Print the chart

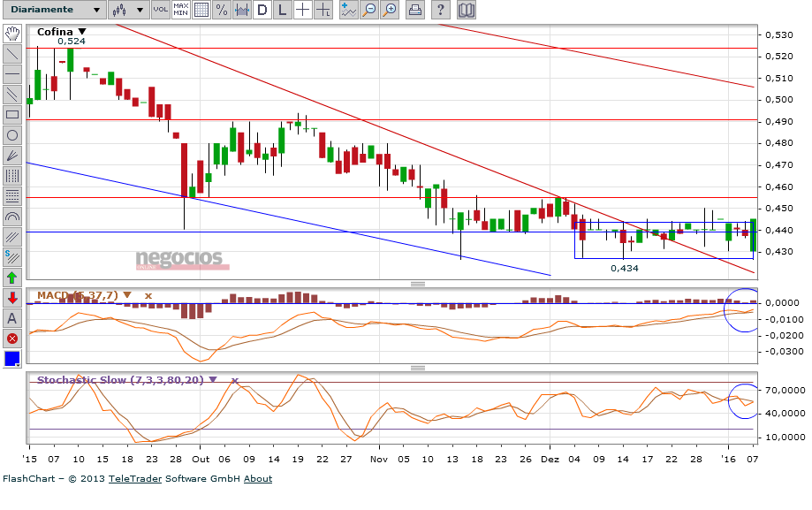(414, 10)
